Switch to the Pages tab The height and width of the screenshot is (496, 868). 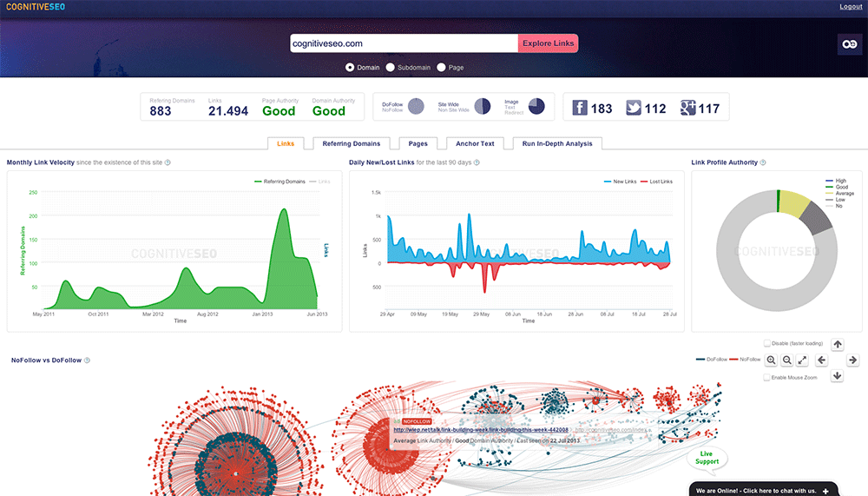point(418,143)
